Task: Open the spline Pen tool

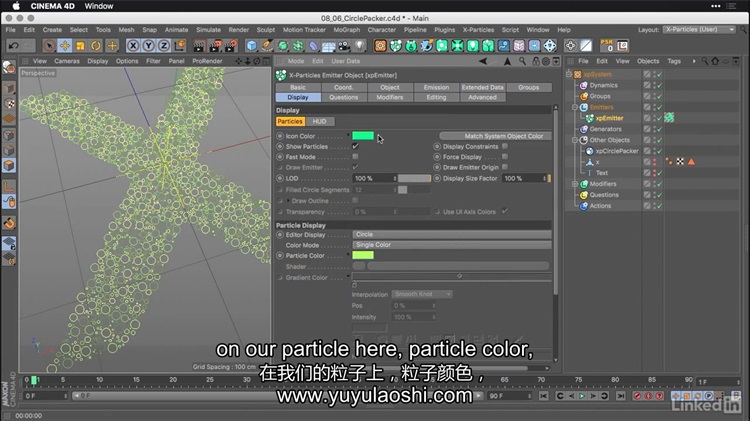Action: click(x=267, y=46)
